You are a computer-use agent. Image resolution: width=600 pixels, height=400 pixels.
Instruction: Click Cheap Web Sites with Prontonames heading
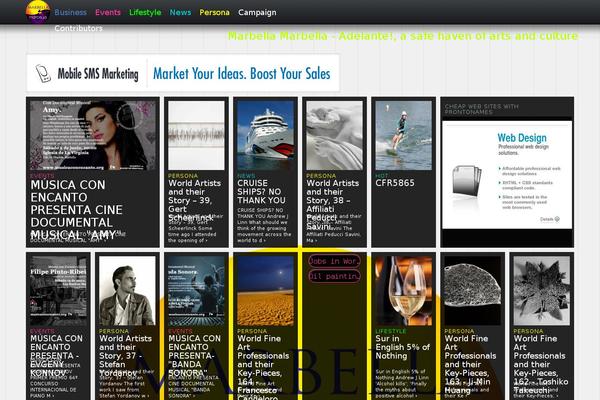pos(481,109)
